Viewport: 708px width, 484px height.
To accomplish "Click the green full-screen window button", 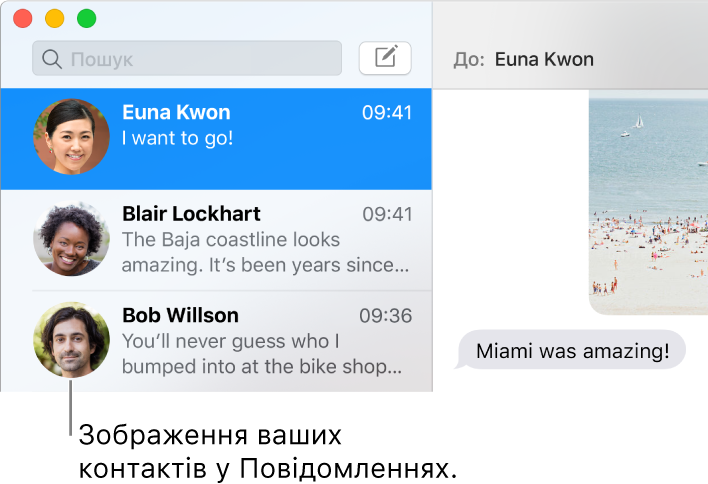I will click(87, 18).
